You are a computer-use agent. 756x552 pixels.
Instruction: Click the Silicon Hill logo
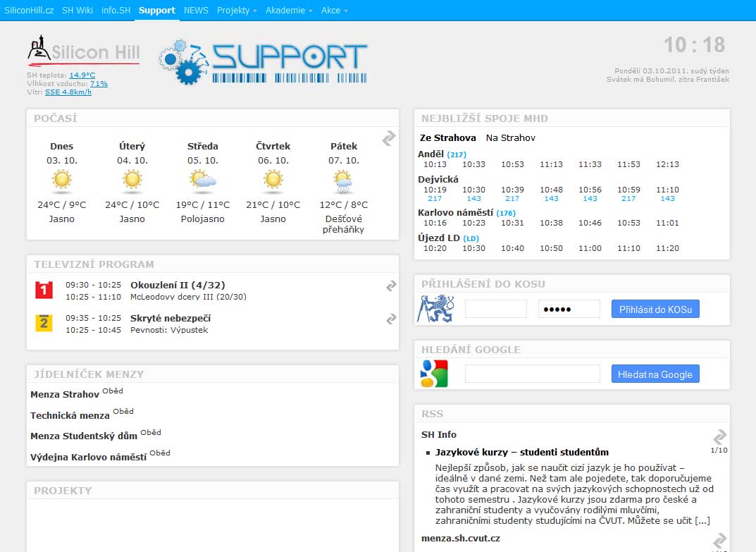[84, 50]
